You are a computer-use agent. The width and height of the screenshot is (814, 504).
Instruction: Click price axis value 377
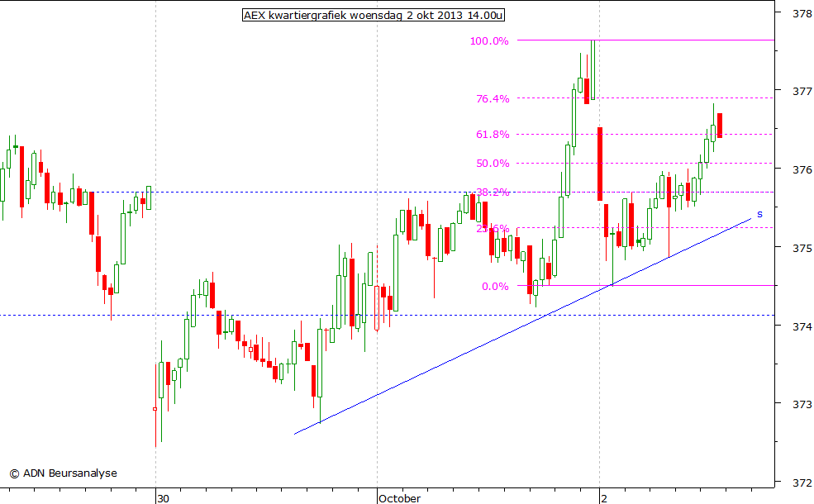tap(802, 92)
